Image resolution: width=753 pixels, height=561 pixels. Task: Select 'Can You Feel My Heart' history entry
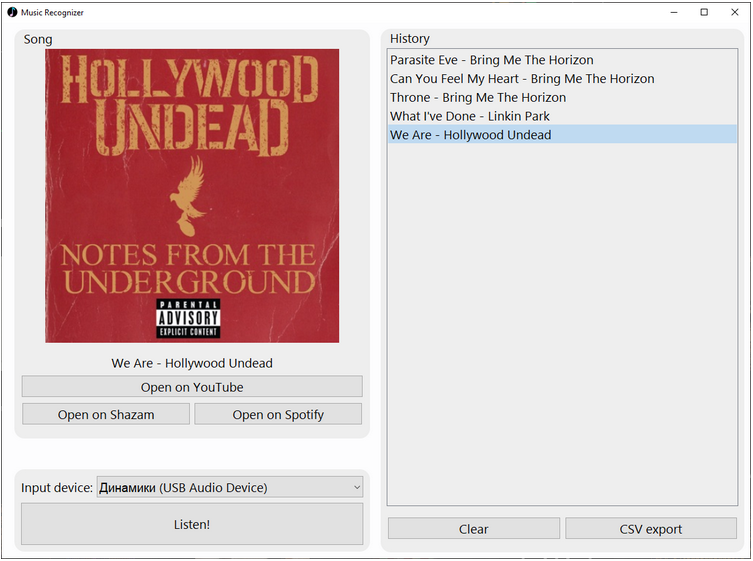(x=562, y=79)
